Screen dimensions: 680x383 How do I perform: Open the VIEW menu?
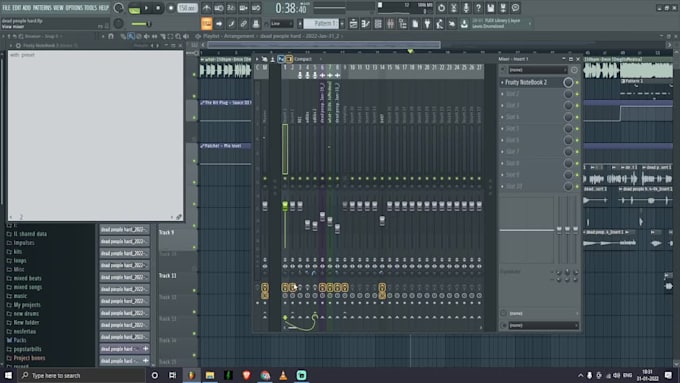pos(58,8)
